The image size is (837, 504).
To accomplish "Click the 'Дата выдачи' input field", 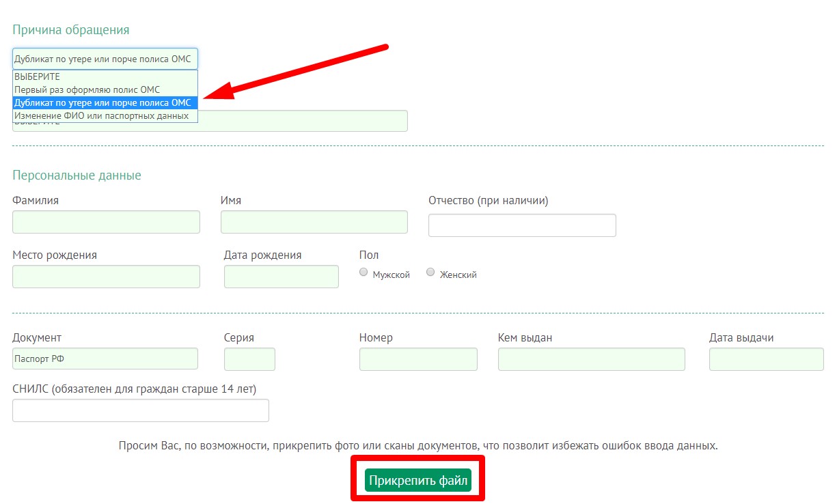I will click(766, 359).
